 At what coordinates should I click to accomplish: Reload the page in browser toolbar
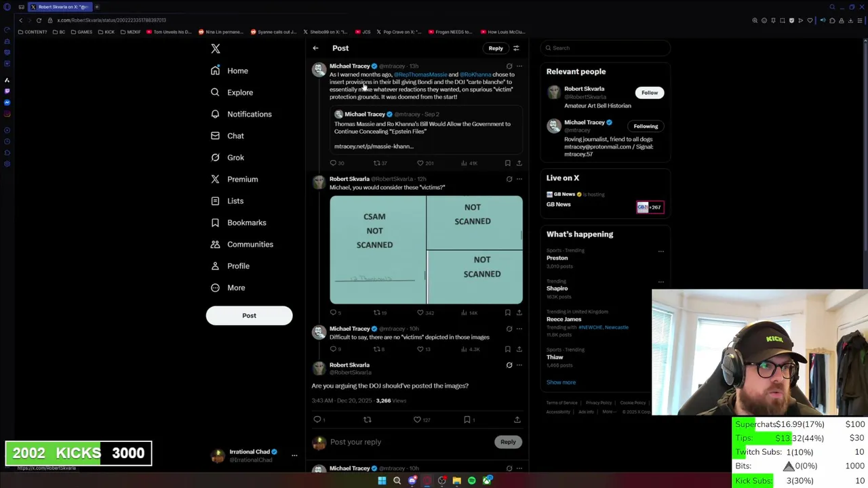tap(39, 20)
